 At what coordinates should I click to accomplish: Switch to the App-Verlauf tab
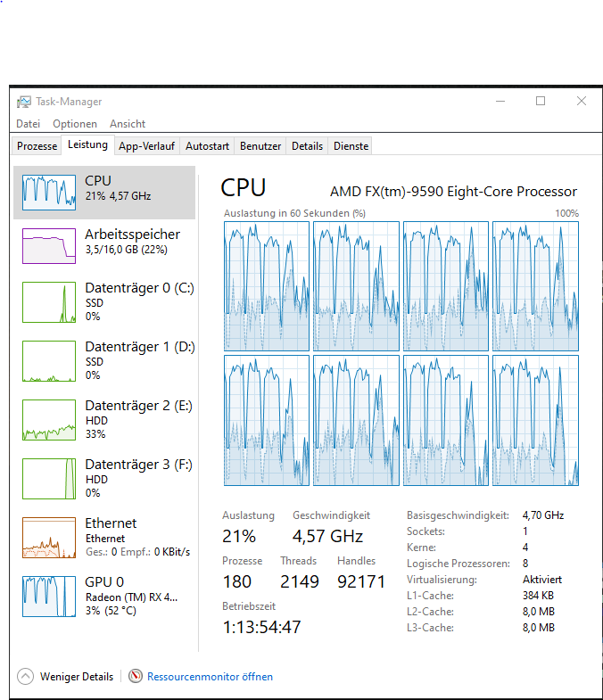pos(146,146)
